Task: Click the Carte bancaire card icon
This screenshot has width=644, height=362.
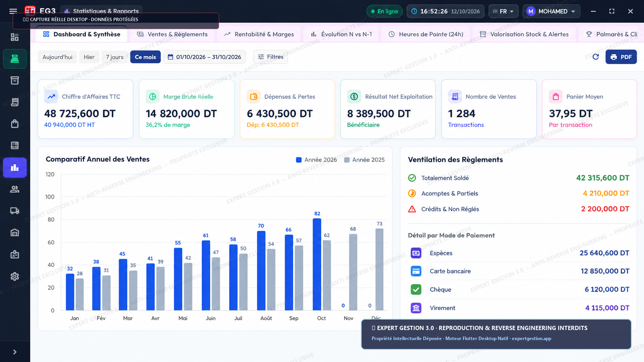Action: [x=416, y=271]
